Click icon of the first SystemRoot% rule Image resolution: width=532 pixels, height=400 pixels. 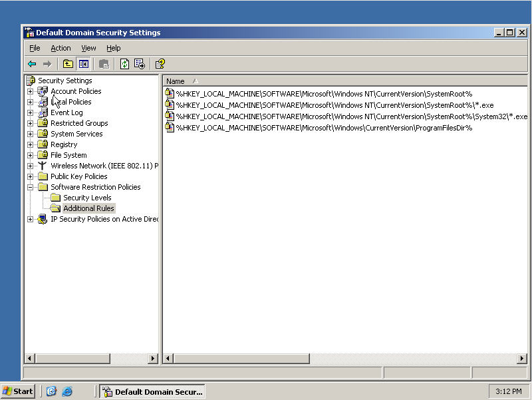(x=170, y=93)
